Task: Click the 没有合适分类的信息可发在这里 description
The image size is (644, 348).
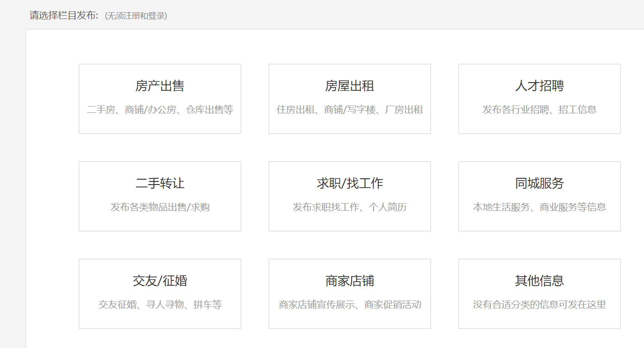Action: coord(540,305)
